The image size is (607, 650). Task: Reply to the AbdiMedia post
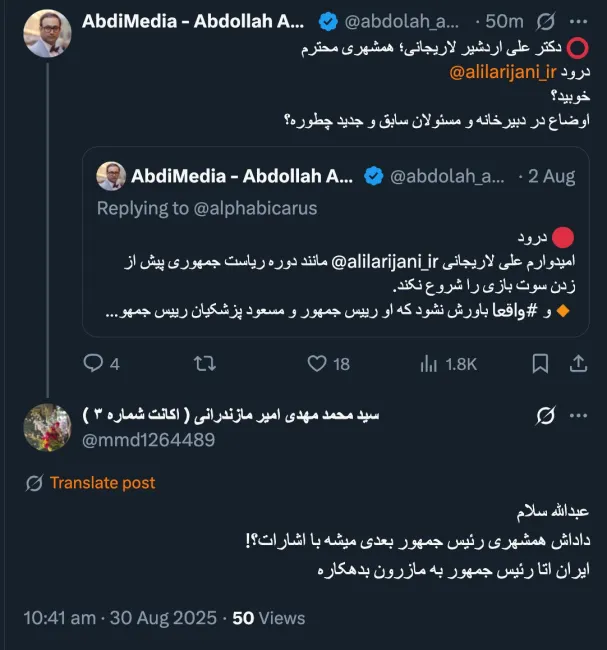tap(93, 364)
